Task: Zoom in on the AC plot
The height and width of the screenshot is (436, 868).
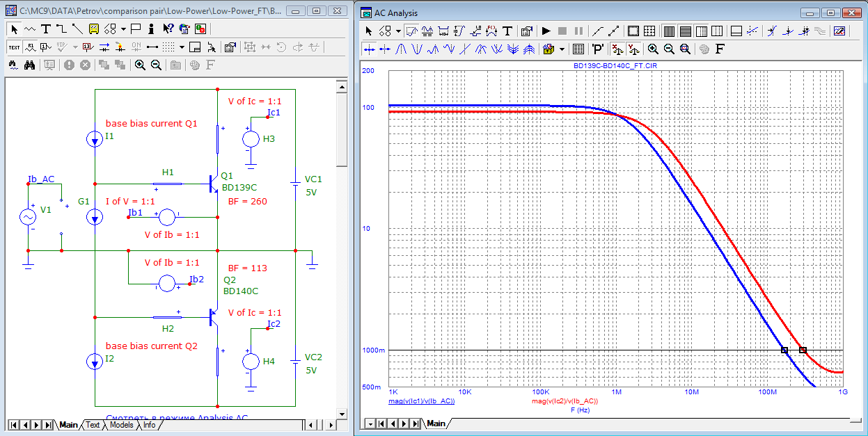Action: pos(653,49)
